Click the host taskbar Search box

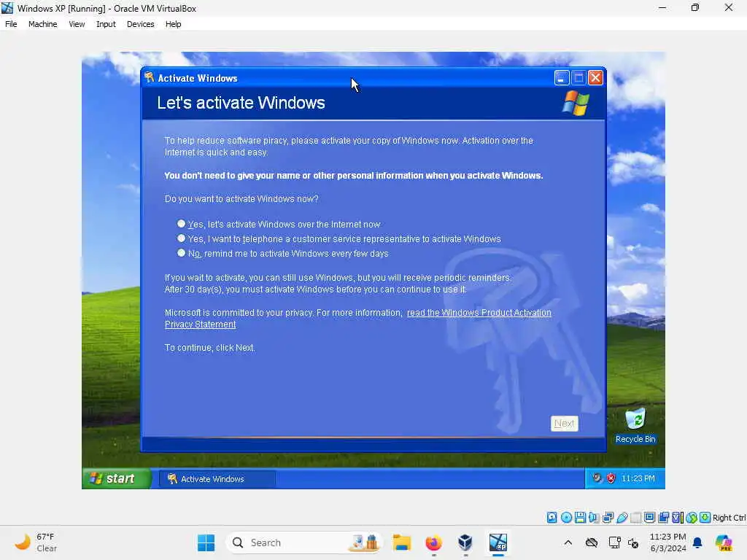coord(304,542)
